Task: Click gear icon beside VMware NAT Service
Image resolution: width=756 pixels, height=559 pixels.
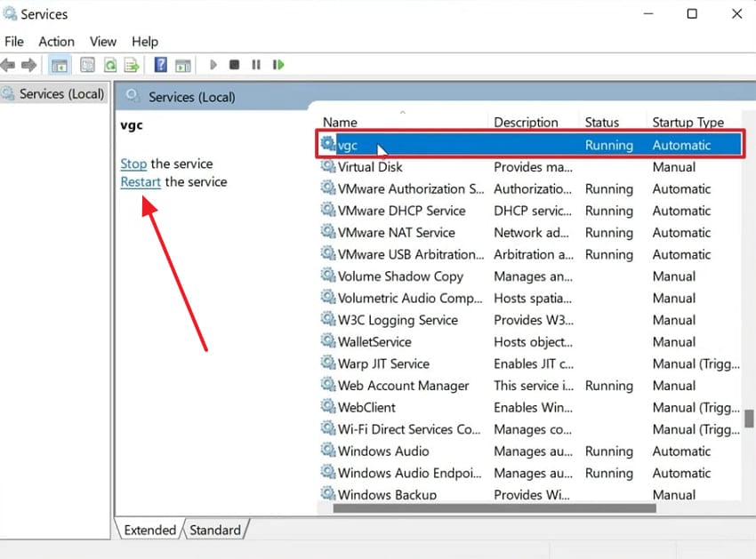Action: [x=328, y=231]
